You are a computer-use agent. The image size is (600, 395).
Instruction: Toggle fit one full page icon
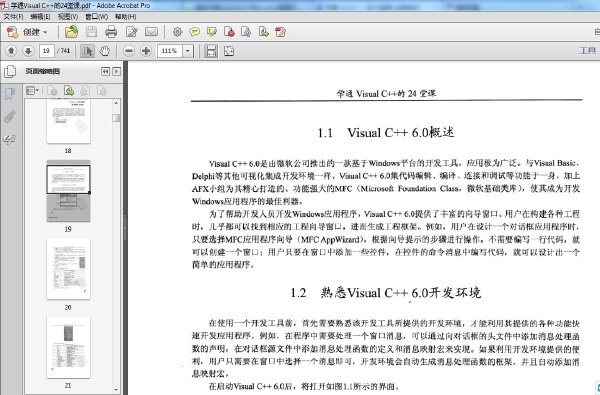[x=229, y=51]
